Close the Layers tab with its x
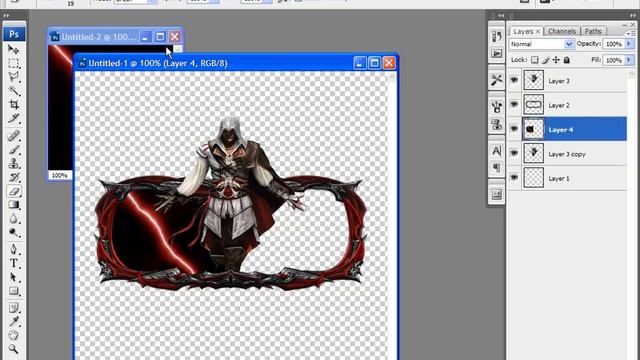The height and width of the screenshot is (360, 640). click(x=538, y=31)
